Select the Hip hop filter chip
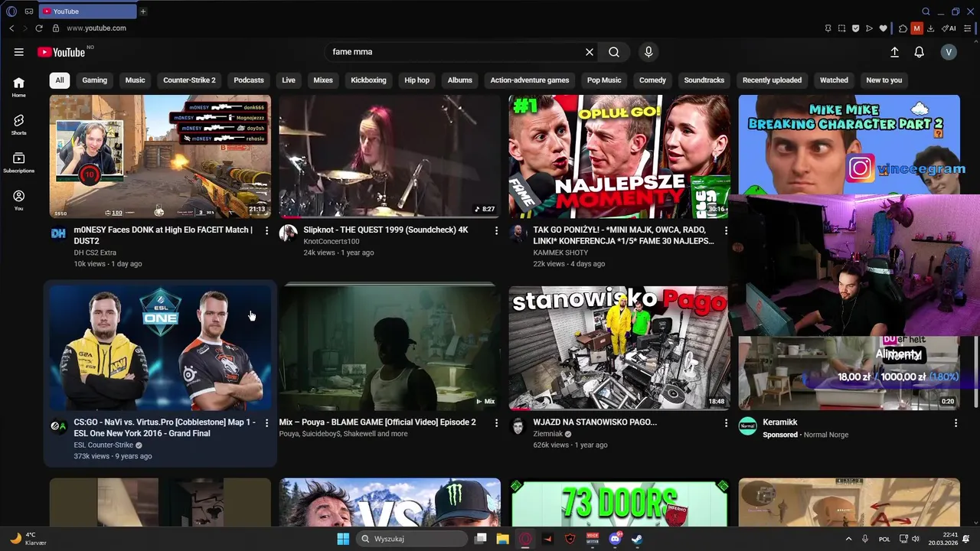The height and width of the screenshot is (551, 980). (417, 80)
